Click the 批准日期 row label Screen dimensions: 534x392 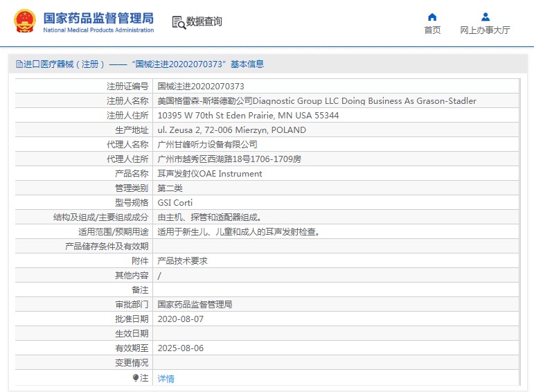132,319
